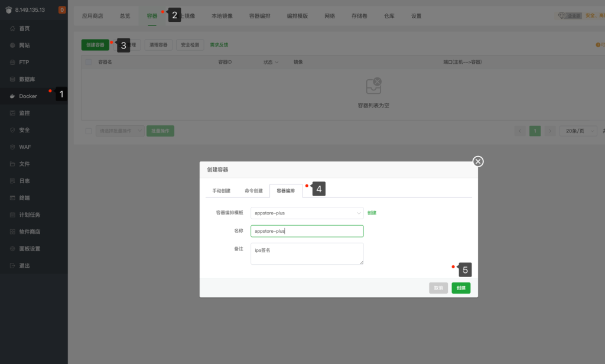The width and height of the screenshot is (605, 364).
Task: Click the 清理容器 button on the toolbar
Action: (x=158, y=44)
